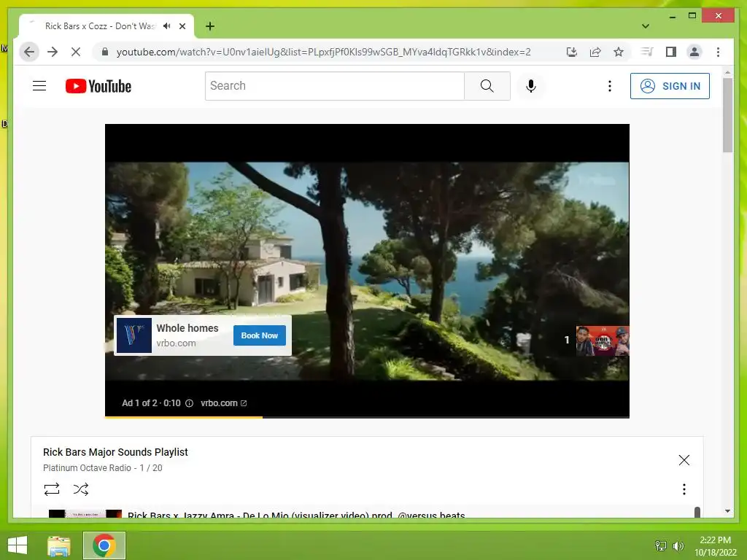Click the scrollbar down arrow

pyautogui.click(x=727, y=511)
